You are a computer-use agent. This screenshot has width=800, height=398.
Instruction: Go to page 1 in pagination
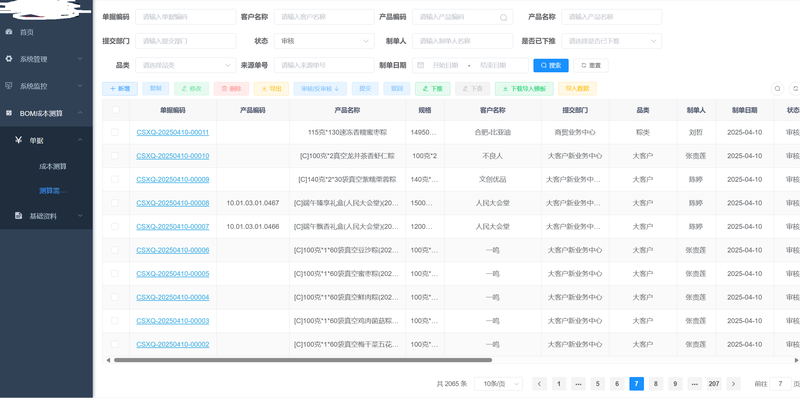tap(559, 384)
